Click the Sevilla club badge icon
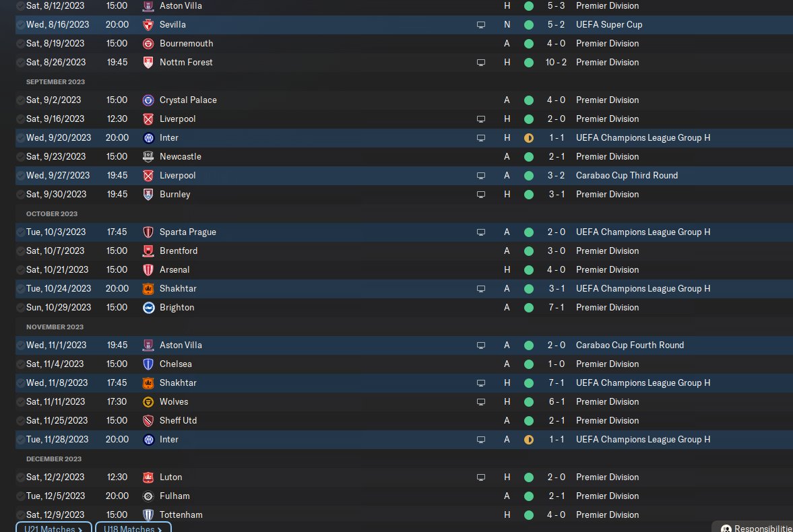The width and height of the screenshot is (793, 532). click(x=148, y=25)
